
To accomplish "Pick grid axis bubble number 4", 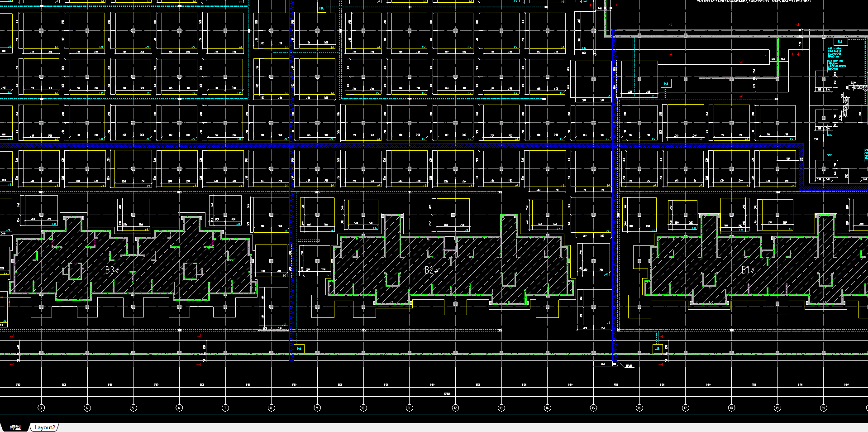I will (87, 408).
